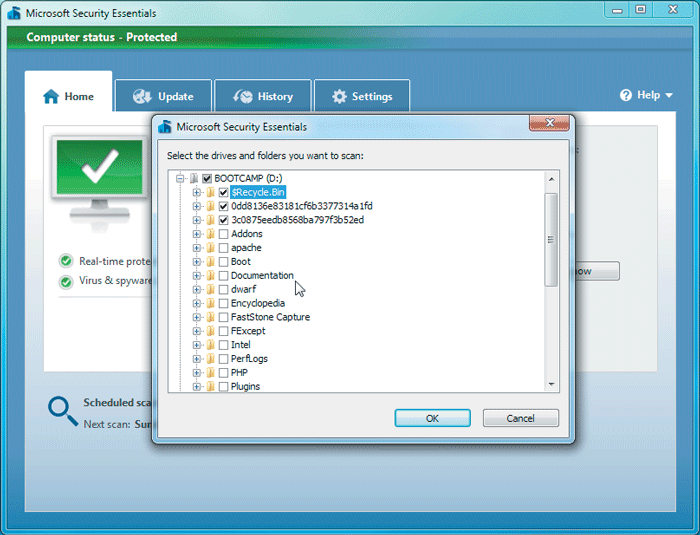Select the Intel folder name
This screenshot has height=535, width=700.
(x=241, y=345)
